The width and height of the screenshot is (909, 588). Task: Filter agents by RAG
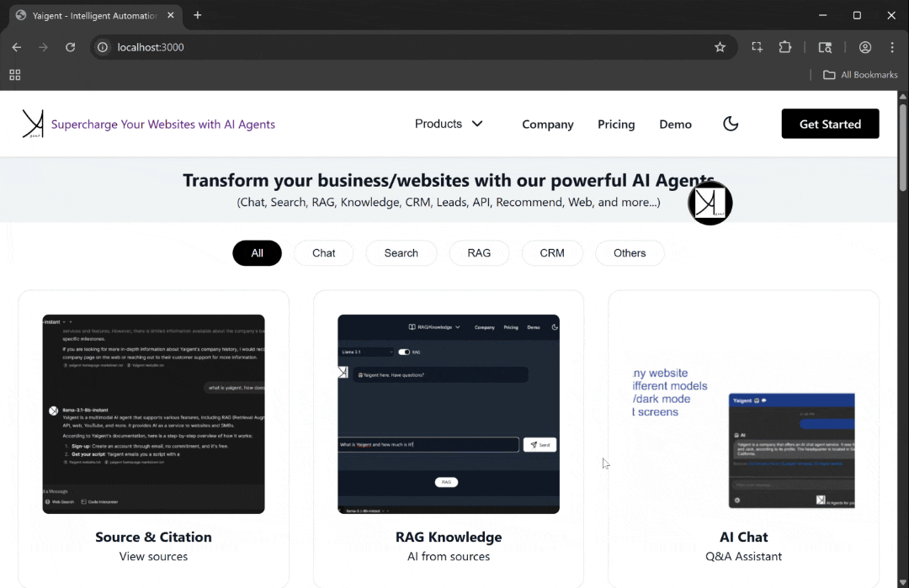[x=479, y=253]
